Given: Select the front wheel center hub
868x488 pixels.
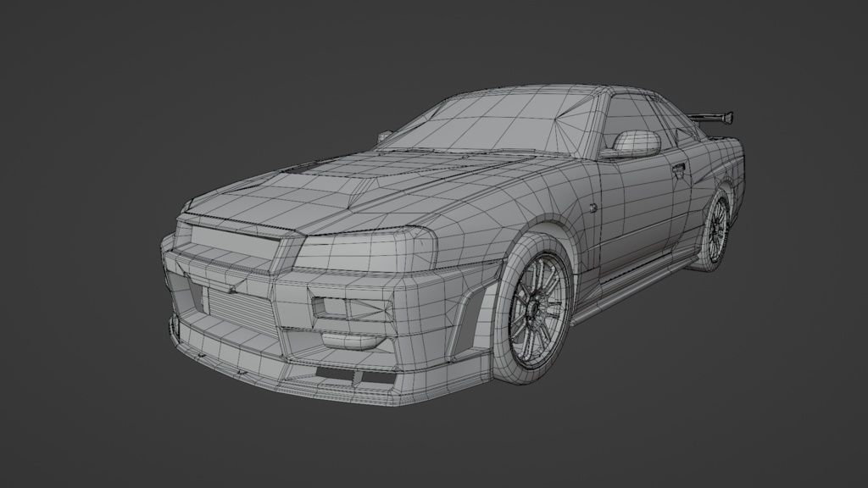Looking at the screenshot, I should (x=536, y=305).
